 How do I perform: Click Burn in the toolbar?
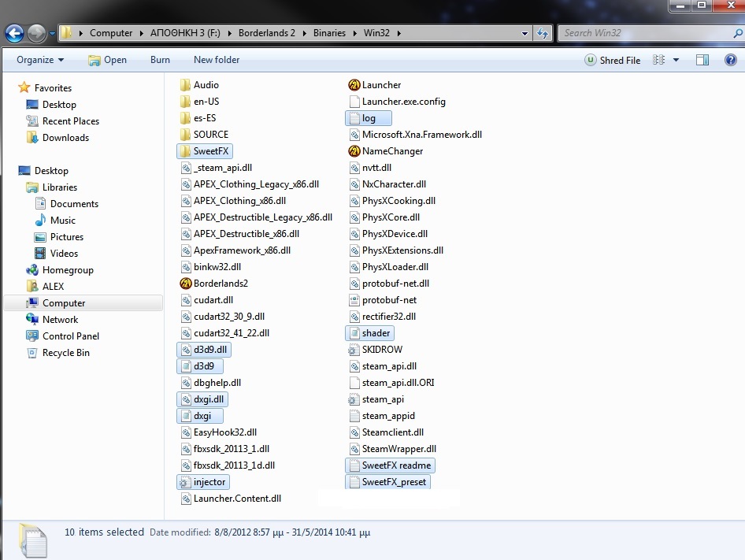[160, 60]
